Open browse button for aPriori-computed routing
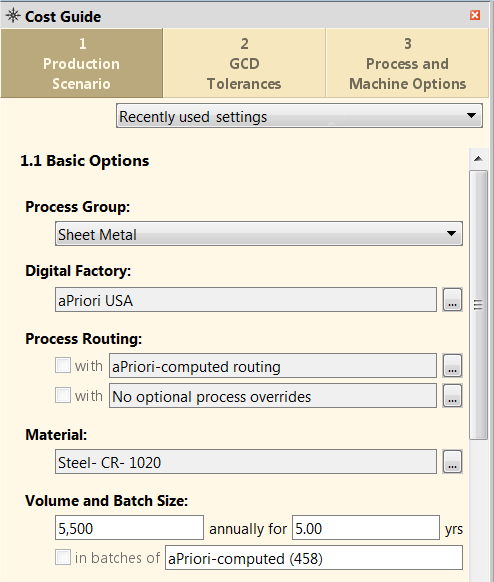This screenshot has width=494, height=582. (x=452, y=366)
